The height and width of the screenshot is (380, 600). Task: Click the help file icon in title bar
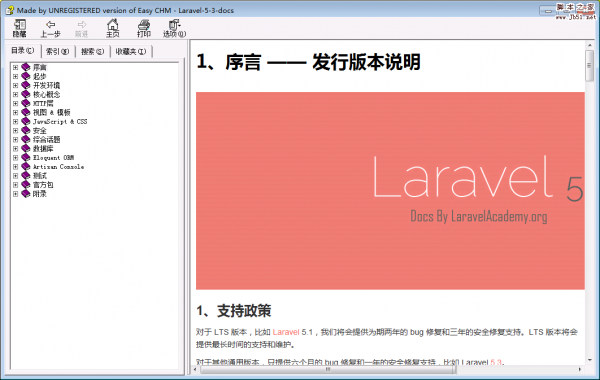[x=10, y=10]
